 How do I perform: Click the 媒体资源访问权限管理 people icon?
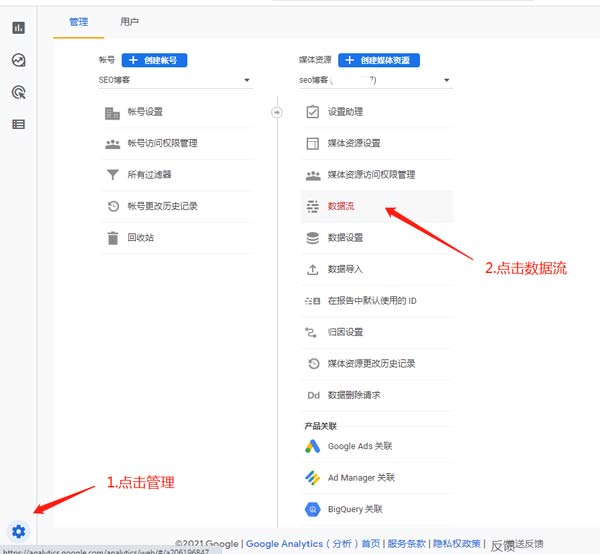coord(313,176)
